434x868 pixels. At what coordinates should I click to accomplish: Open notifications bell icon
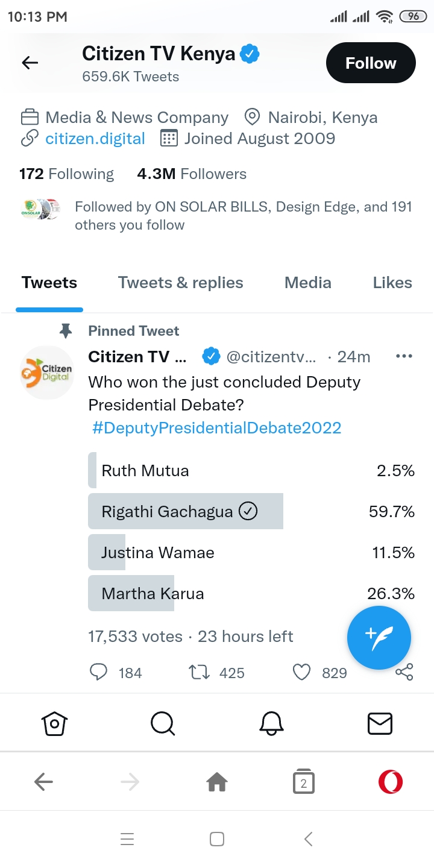pyautogui.click(x=271, y=723)
